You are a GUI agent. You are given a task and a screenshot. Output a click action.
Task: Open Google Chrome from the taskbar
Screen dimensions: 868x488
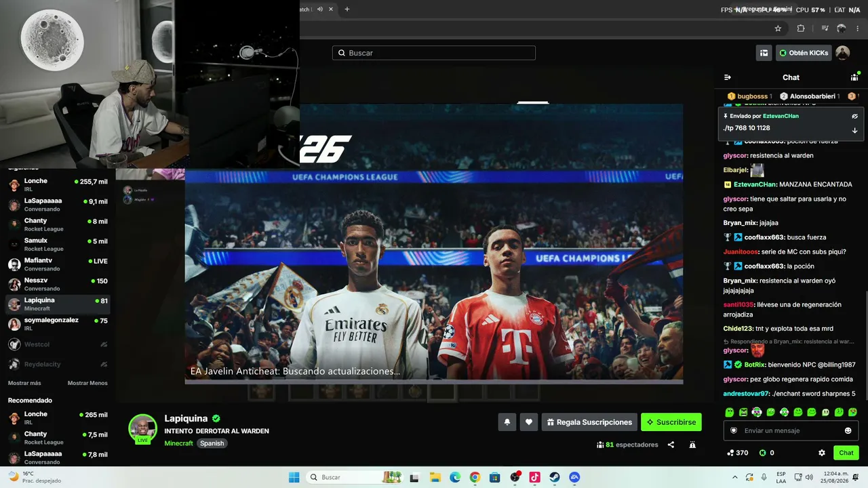[x=475, y=477]
